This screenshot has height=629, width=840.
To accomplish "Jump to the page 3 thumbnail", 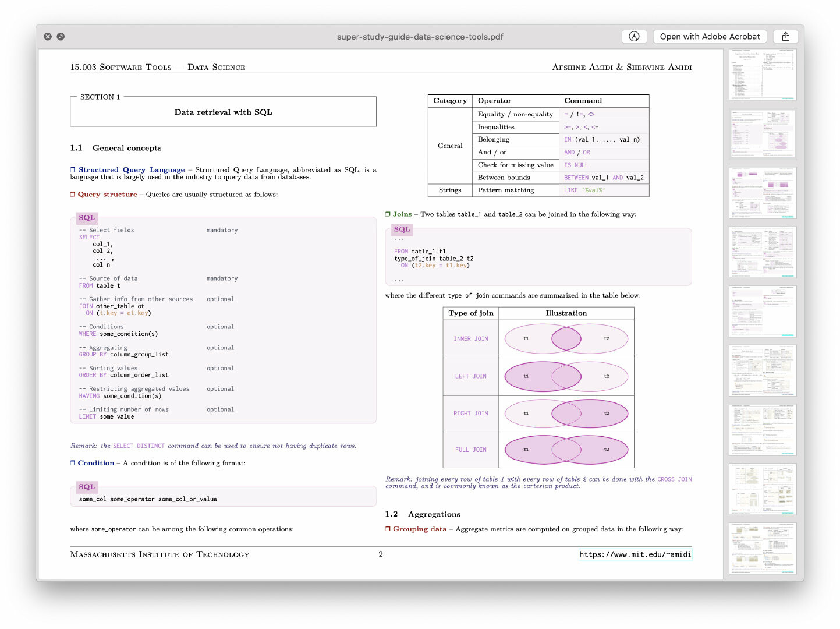I will tap(763, 193).
